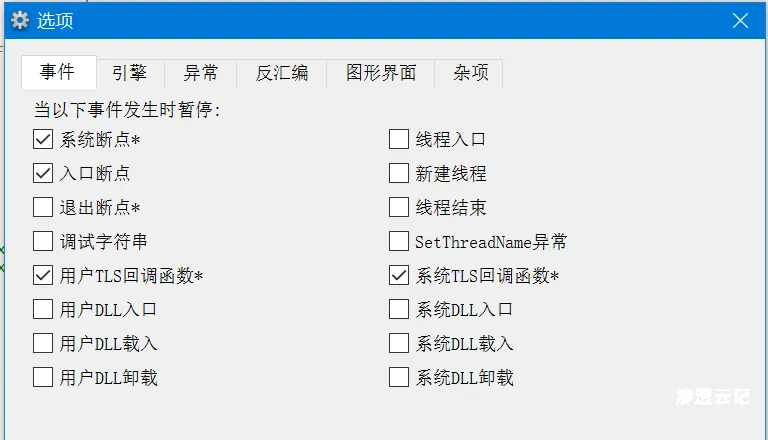Enable the SetThreadName异常 checkbox
Viewport: 768px width, 440px height.
click(x=399, y=241)
